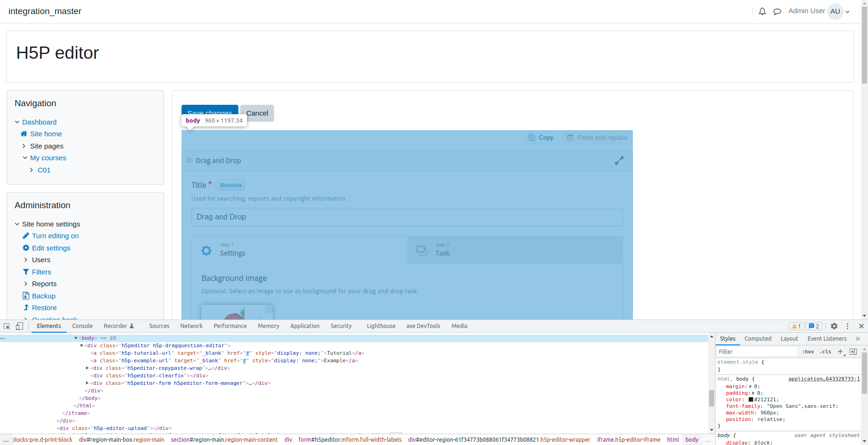Expand the h5peditor-form-manager div node
The height and width of the screenshot is (445, 868).
tap(87, 383)
